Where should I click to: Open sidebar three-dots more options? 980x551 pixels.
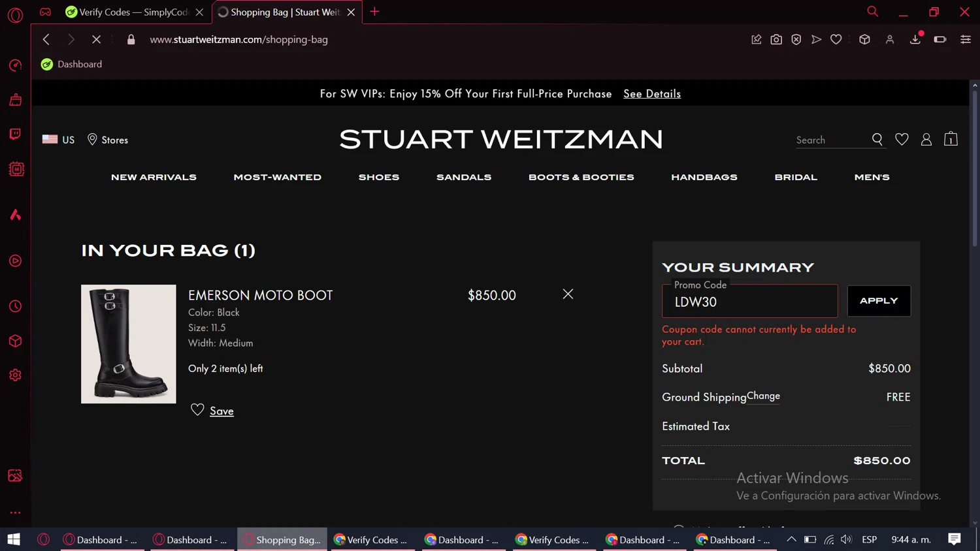[15, 512]
